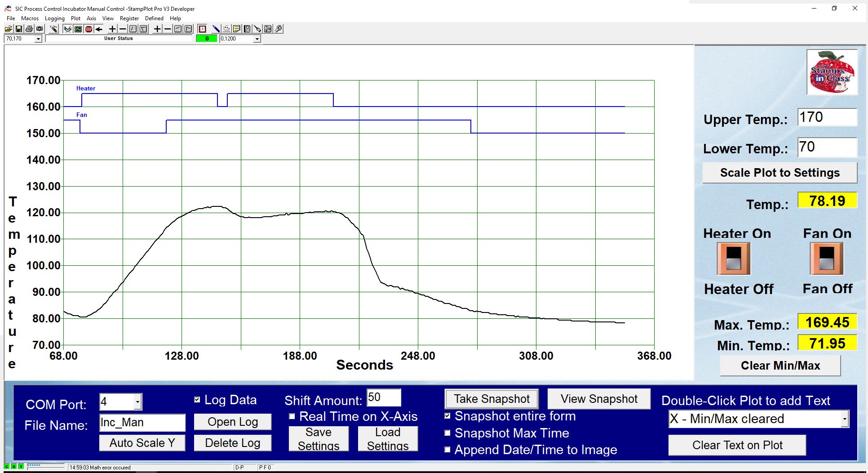Click the red STOP sign icon
Image resolution: width=868 pixels, height=473 pixels.
(89, 29)
